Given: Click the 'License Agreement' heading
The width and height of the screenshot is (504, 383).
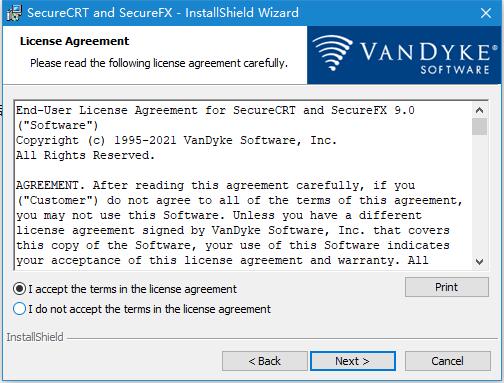Looking at the screenshot, I should [x=74, y=41].
